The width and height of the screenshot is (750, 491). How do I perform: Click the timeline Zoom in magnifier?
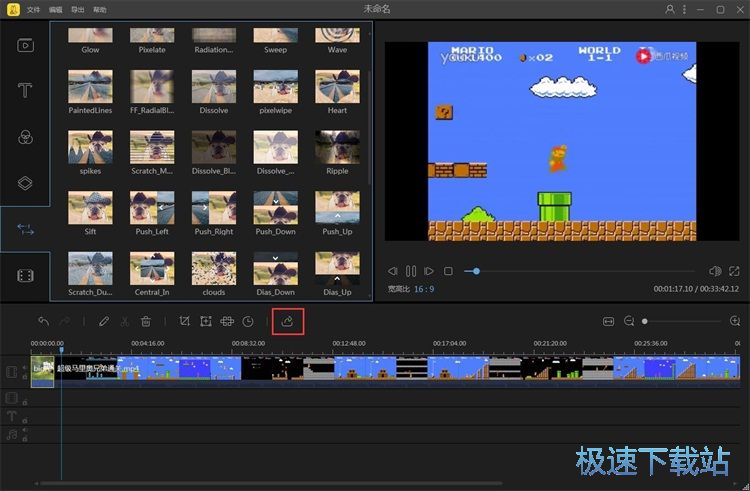click(735, 321)
